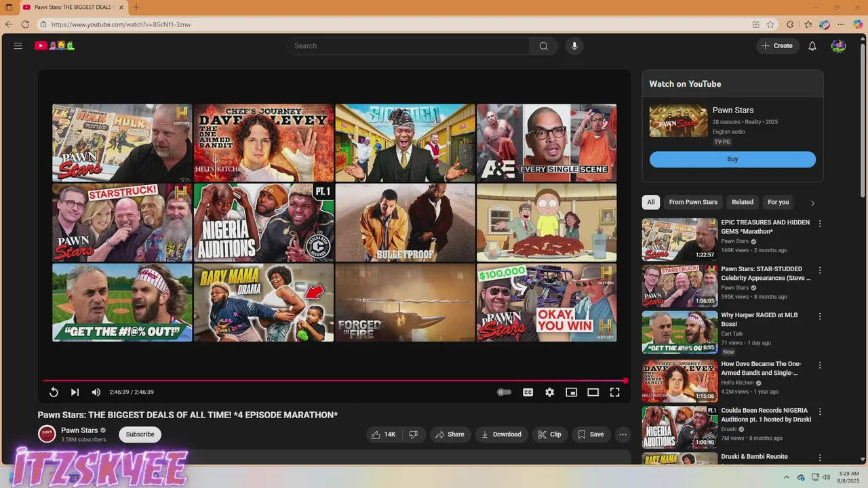
Task: Select the Related chip
Action: pyautogui.click(x=743, y=202)
